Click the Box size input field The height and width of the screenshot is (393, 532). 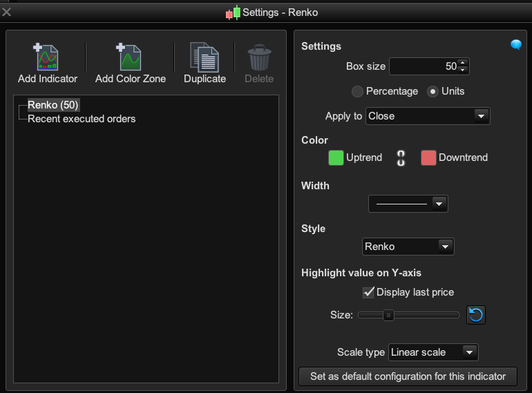click(423, 66)
